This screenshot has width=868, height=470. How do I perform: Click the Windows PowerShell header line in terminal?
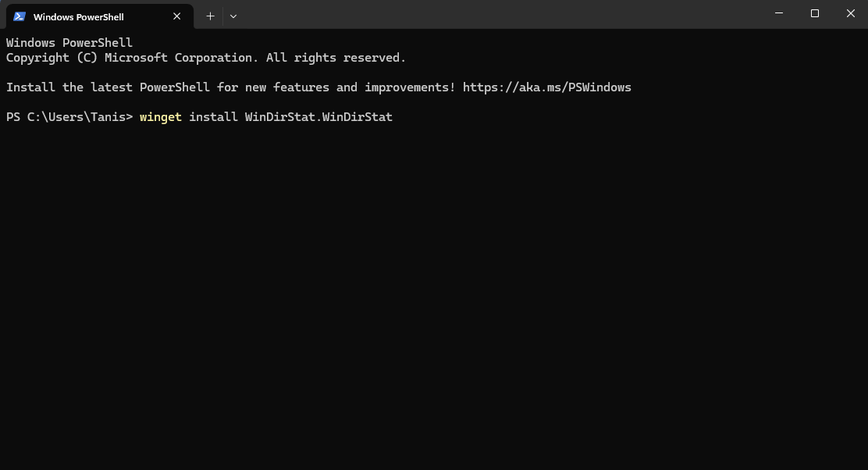pyautogui.click(x=69, y=43)
